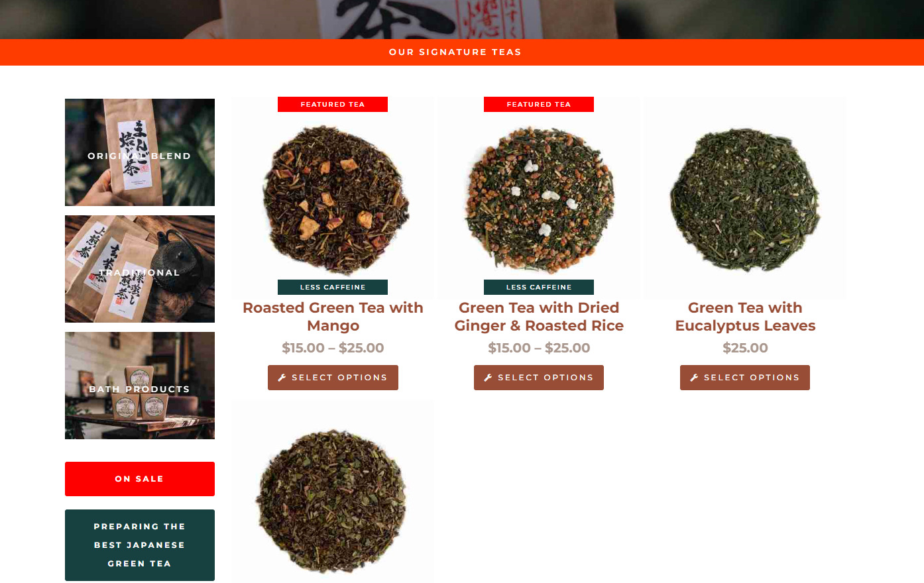The height and width of the screenshot is (583, 924).
Task: Open Roasted Green Tea with Mango title
Action: tap(333, 317)
